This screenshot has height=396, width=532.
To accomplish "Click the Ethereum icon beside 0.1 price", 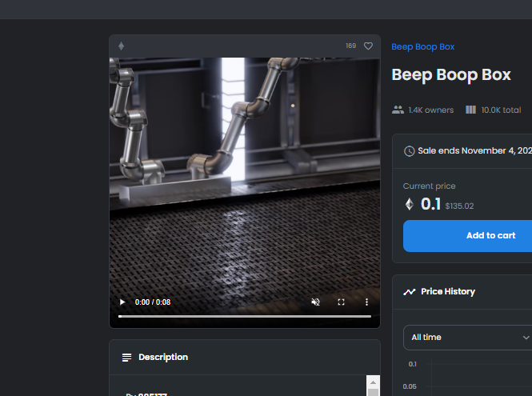I will tap(410, 204).
